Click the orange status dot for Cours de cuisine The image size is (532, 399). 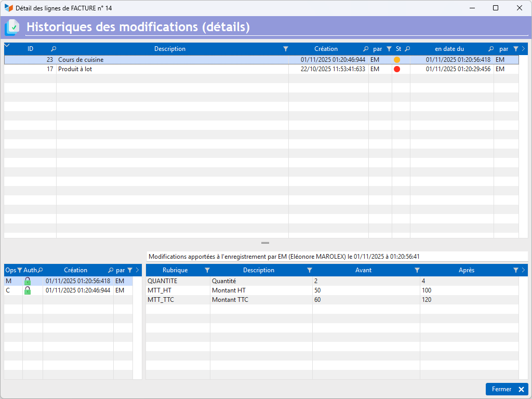[397, 60]
